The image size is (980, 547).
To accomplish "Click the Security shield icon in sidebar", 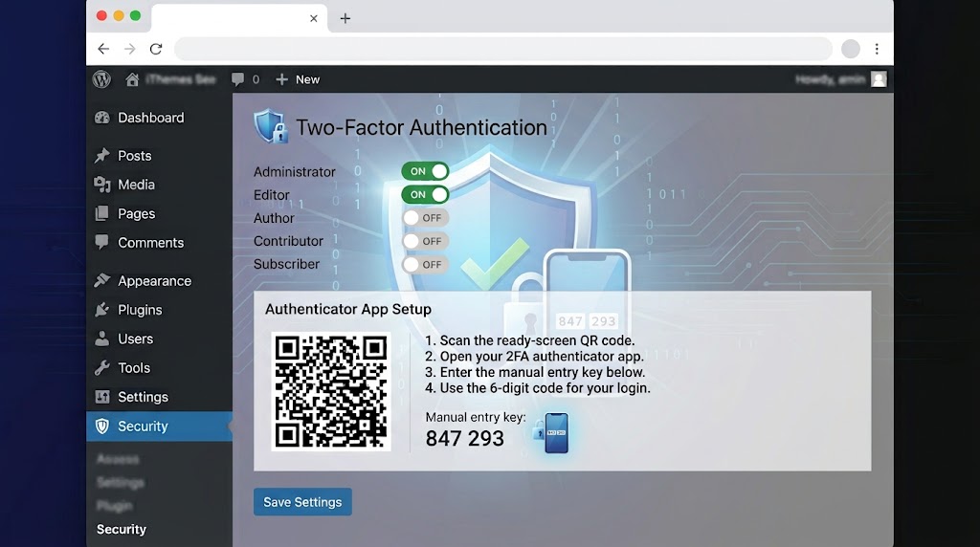I will coord(101,426).
